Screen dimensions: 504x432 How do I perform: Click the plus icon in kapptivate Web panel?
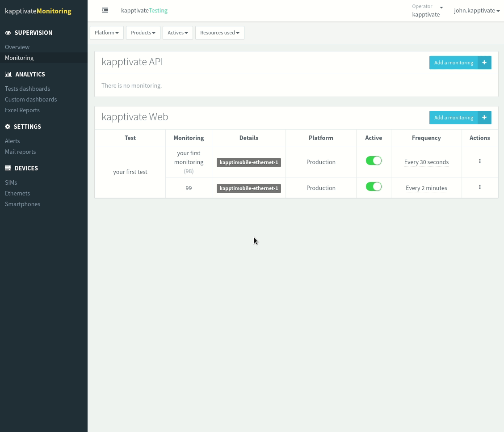tap(484, 118)
